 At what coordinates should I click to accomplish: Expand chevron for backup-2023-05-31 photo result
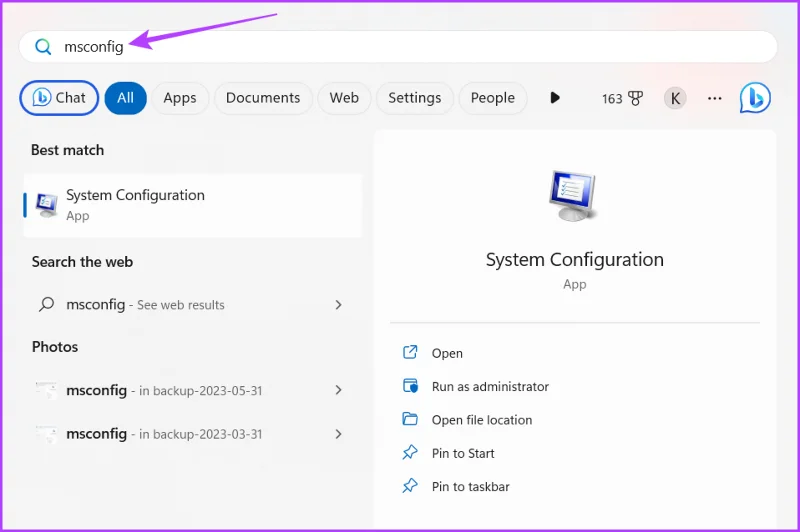click(338, 390)
